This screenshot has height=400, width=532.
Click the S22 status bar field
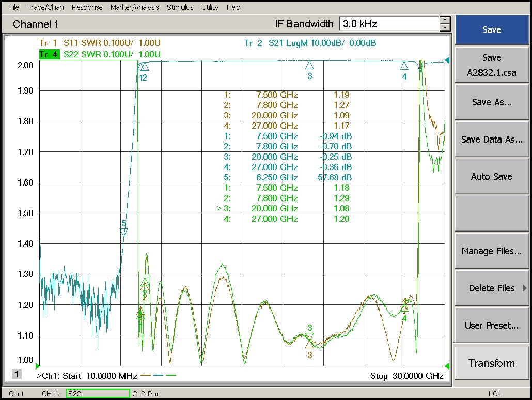coord(98,394)
